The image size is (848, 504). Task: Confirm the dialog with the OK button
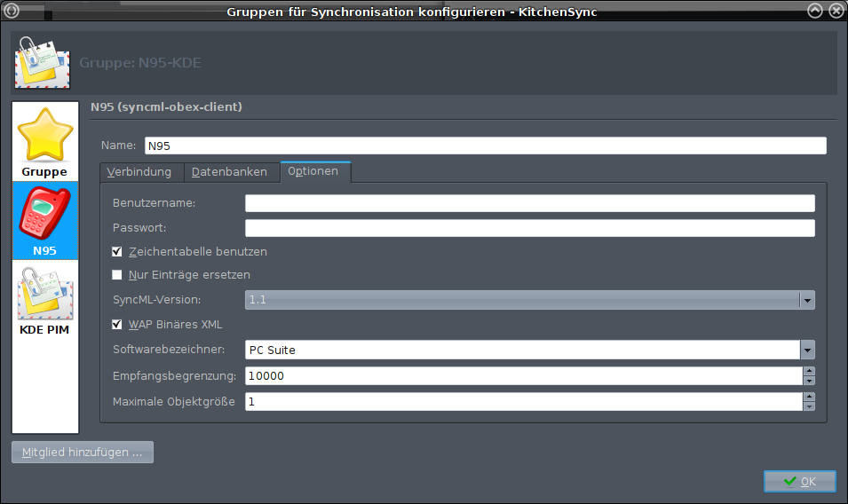[799, 481]
